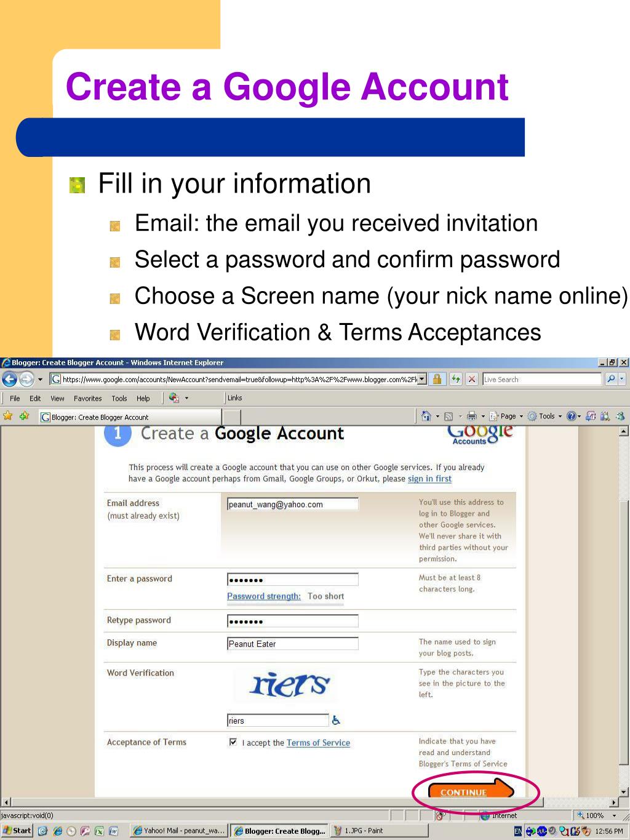
Task: Click the word verification text field
Action: tap(278, 721)
